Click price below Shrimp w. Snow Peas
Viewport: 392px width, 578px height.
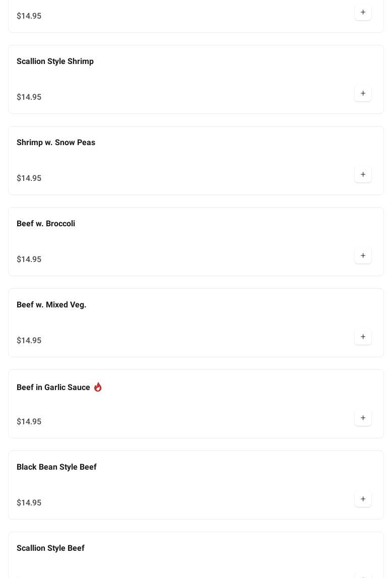[x=29, y=178]
